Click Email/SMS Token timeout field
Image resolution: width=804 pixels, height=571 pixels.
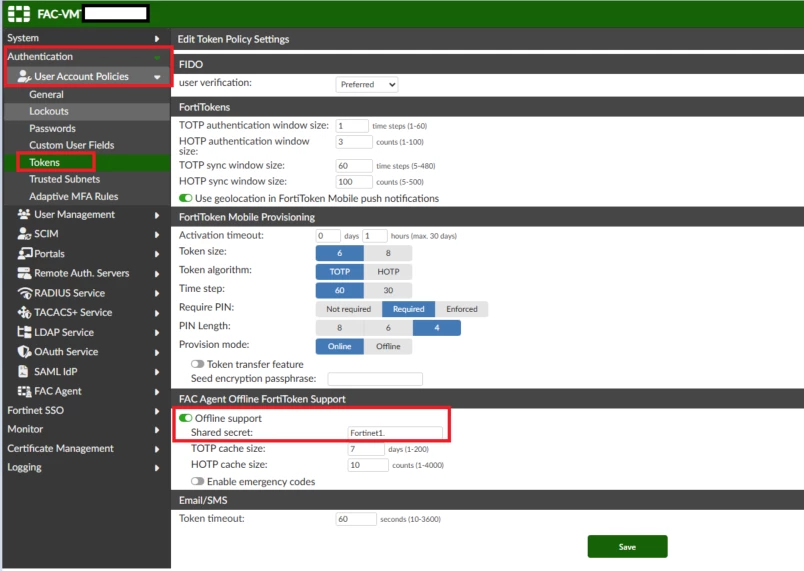pyautogui.click(x=356, y=519)
